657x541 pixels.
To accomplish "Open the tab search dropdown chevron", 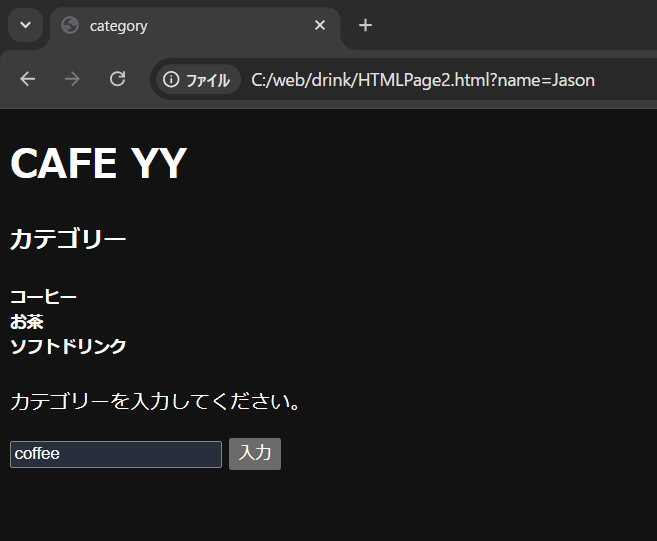I will 26,26.
